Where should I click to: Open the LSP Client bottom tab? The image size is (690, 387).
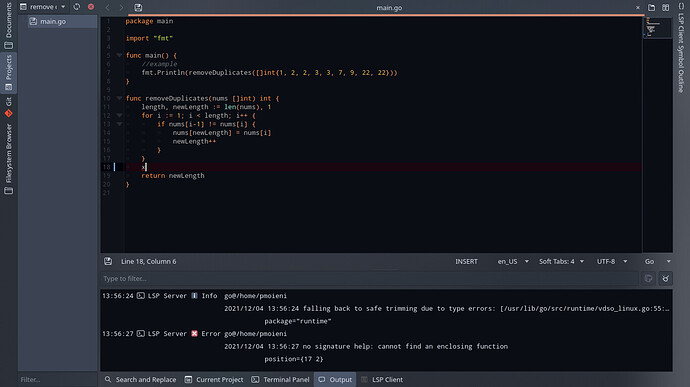[382, 380]
